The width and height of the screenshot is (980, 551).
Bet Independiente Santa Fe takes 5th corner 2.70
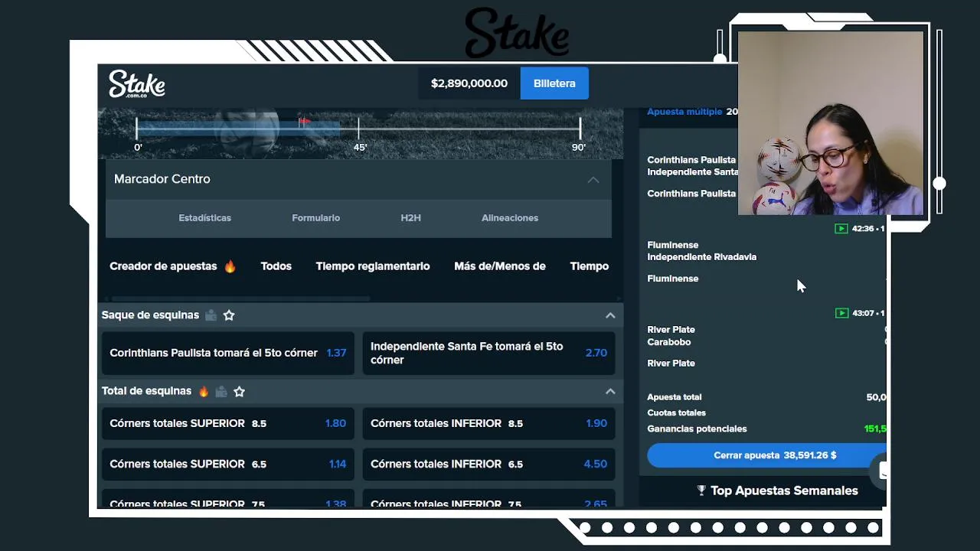(x=488, y=353)
